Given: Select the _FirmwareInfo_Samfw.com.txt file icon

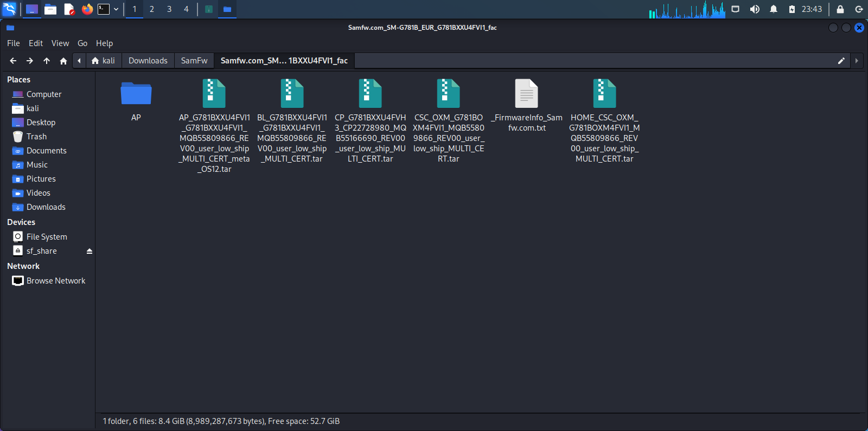Looking at the screenshot, I should tap(526, 93).
